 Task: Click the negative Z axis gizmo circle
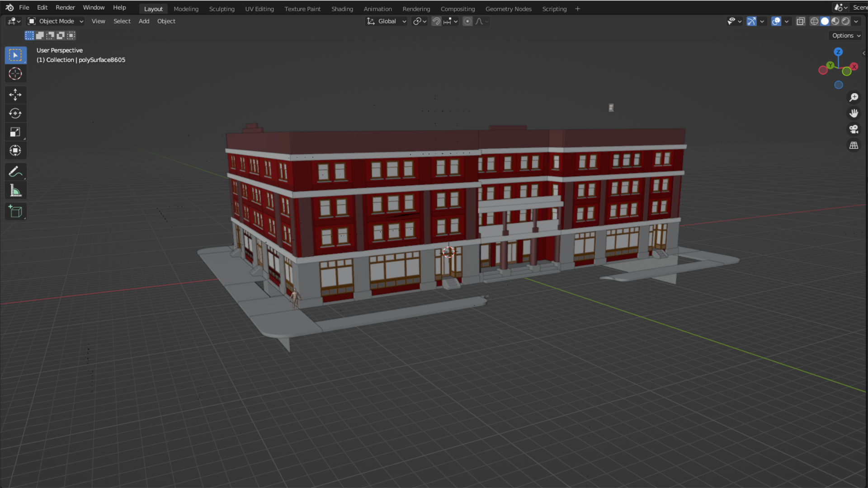(839, 85)
